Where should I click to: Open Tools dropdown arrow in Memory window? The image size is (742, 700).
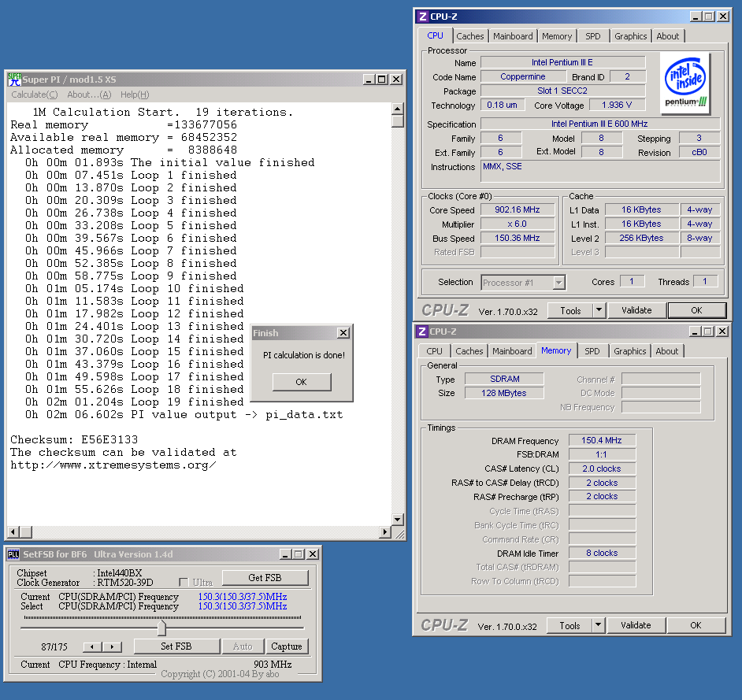pyautogui.click(x=599, y=625)
